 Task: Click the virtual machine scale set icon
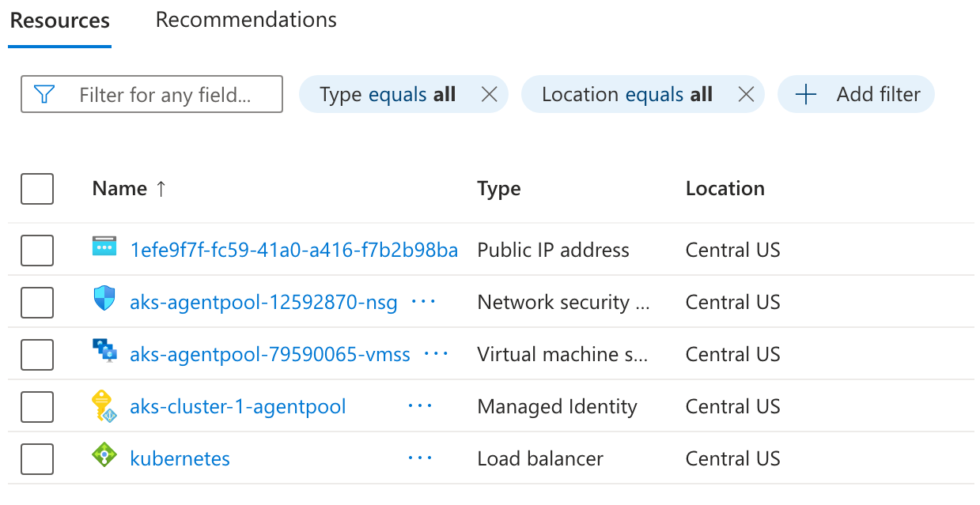coord(104,350)
